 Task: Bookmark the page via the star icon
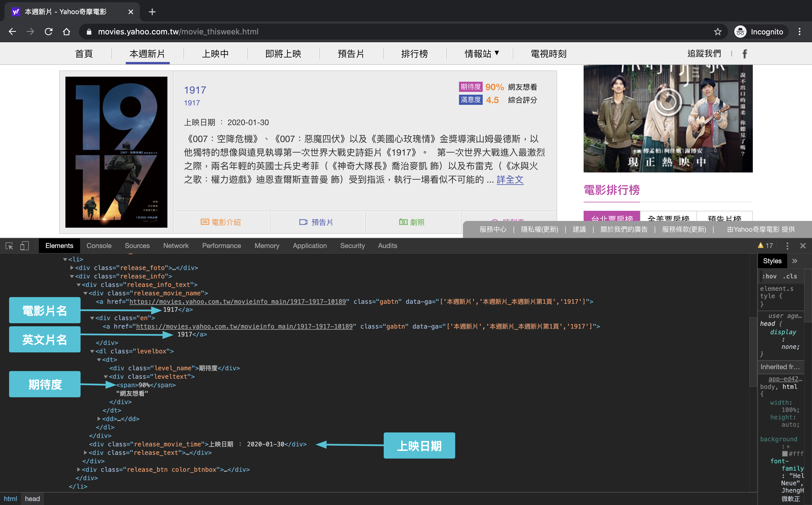[718, 31]
